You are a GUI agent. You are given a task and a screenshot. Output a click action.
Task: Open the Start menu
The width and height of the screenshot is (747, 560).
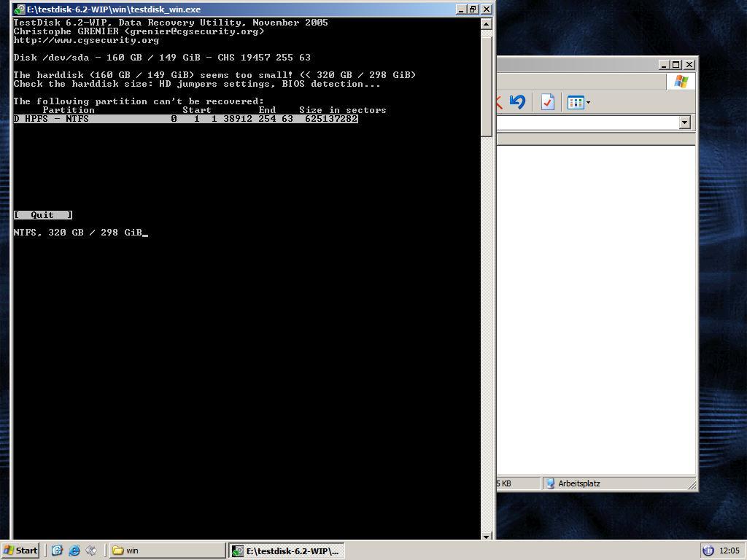click(20, 551)
